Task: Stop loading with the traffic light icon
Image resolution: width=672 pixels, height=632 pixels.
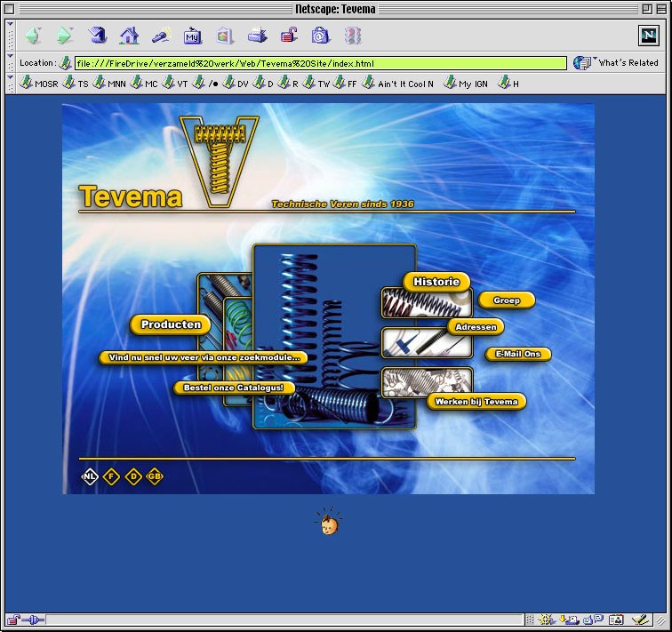Action: click(353, 36)
